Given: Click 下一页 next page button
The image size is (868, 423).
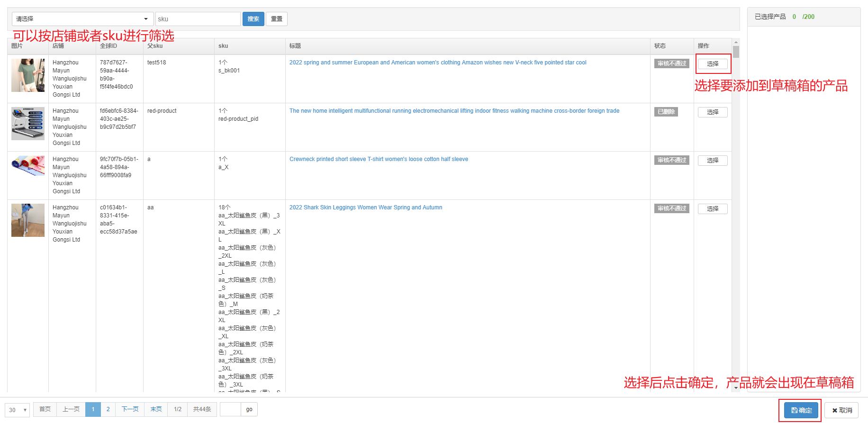Looking at the screenshot, I should [x=130, y=409].
